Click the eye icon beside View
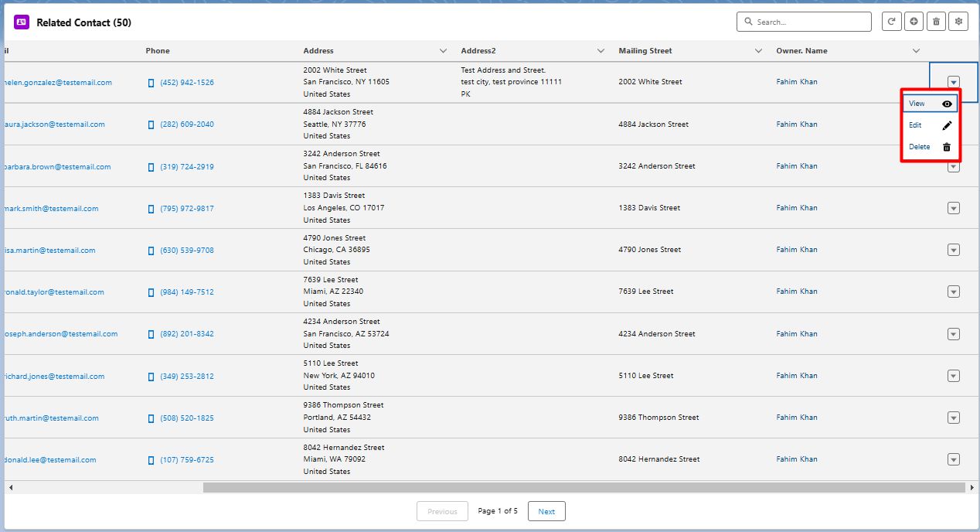This screenshot has width=980, height=532. [x=947, y=104]
